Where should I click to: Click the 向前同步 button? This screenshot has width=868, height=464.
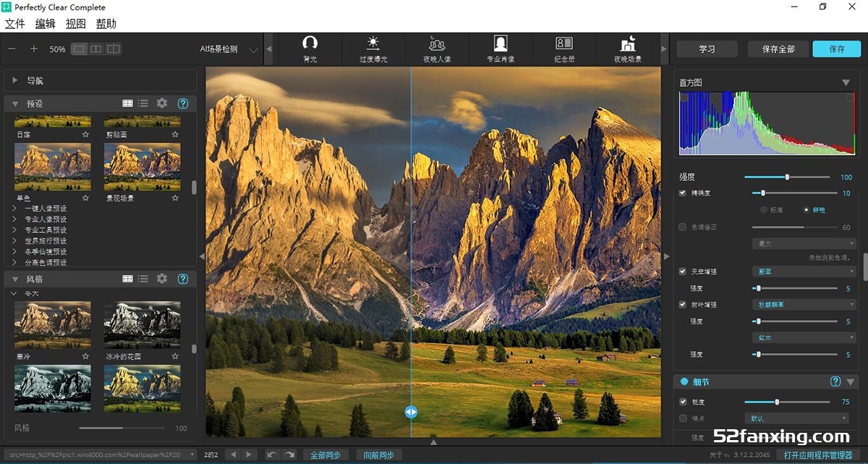(379, 455)
